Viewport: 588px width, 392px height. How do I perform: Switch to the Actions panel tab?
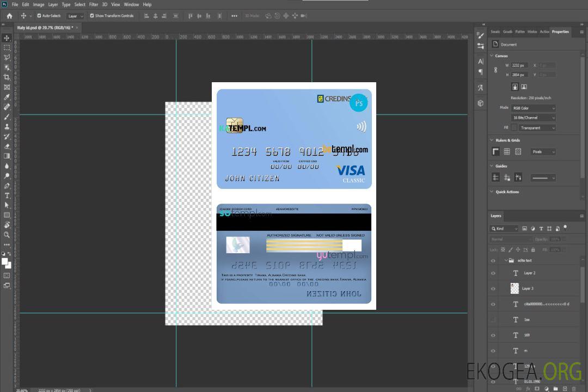[x=544, y=32]
